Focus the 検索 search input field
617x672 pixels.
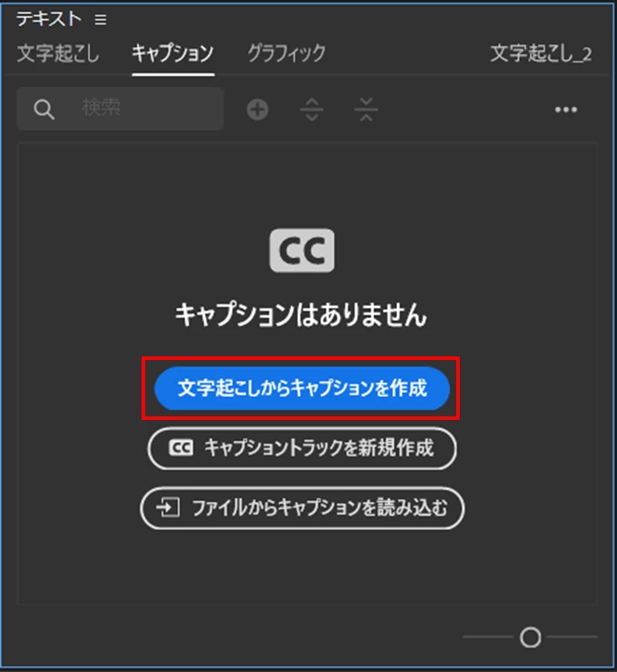(x=120, y=109)
